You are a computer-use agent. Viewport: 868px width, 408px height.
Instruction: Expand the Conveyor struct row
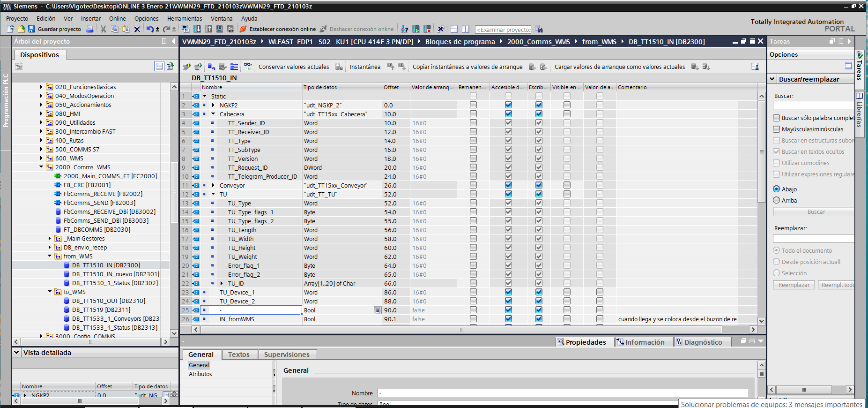(213, 186)
